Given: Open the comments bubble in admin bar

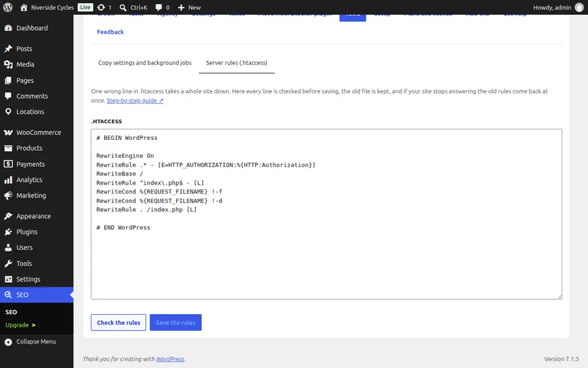Looking at the screenshot, I should (x=159, y=7).
